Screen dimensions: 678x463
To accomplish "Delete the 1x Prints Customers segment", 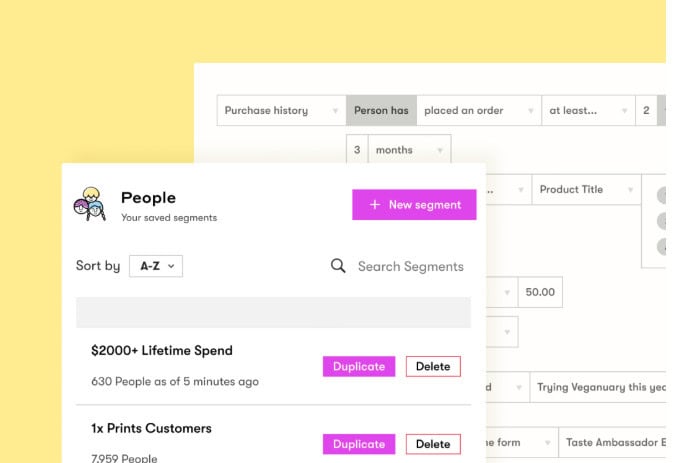I will coord(433,444).
